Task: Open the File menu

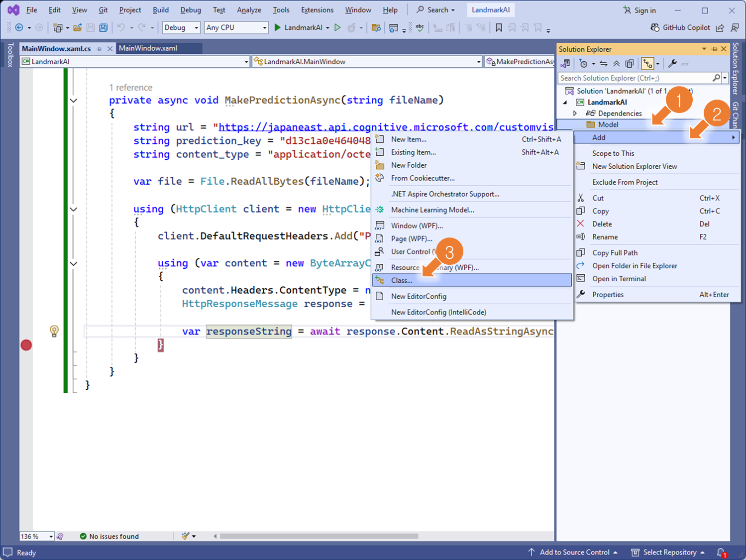Action: [x=31, y=10]
